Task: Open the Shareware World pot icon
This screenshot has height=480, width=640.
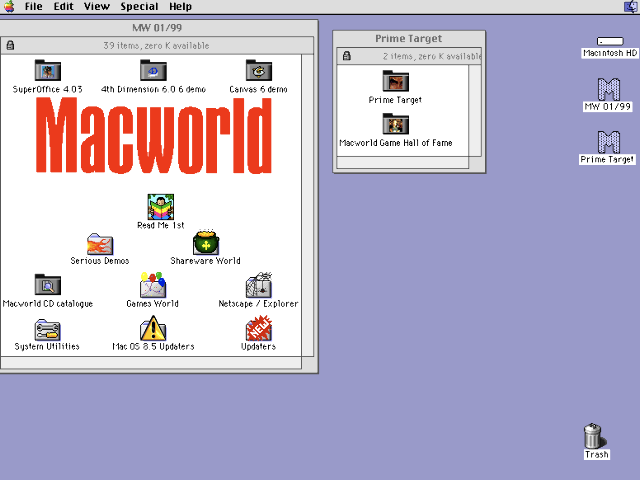Action: click(x=206, y=242)
